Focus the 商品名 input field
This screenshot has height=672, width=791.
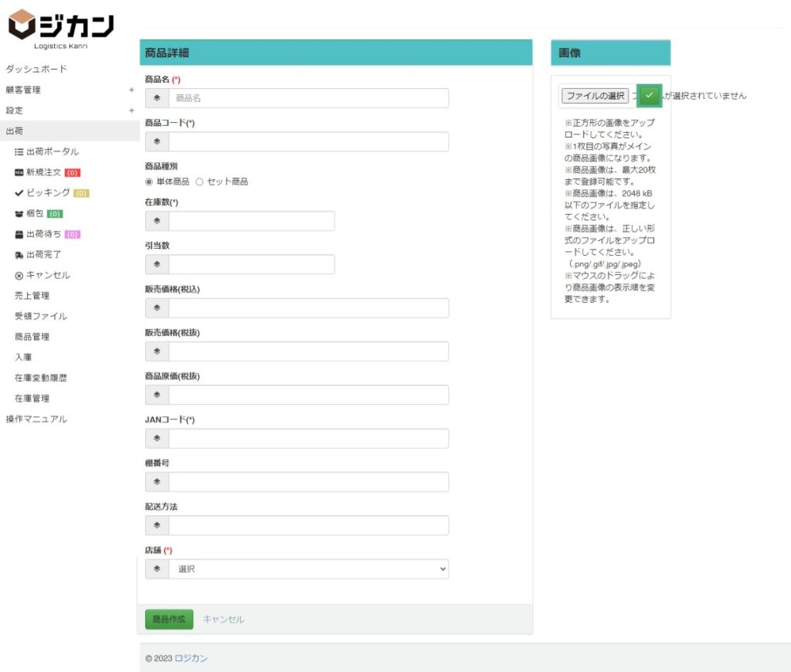[308, 98]
